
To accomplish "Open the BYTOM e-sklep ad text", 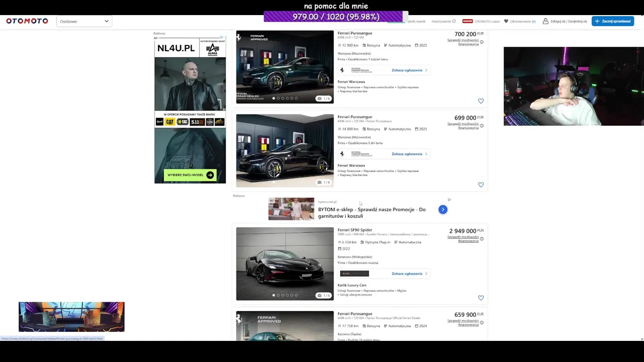I will 372,213.
